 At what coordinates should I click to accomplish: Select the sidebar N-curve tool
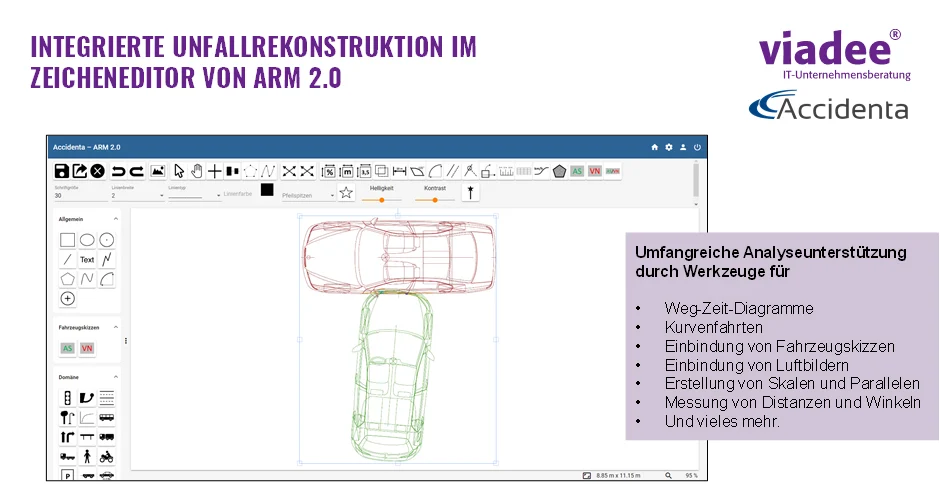(x=88, y=279)
